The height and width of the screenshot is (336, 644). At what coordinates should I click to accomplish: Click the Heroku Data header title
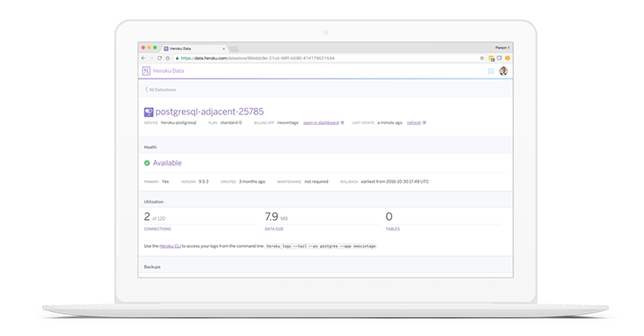click(x=168, y=71)
